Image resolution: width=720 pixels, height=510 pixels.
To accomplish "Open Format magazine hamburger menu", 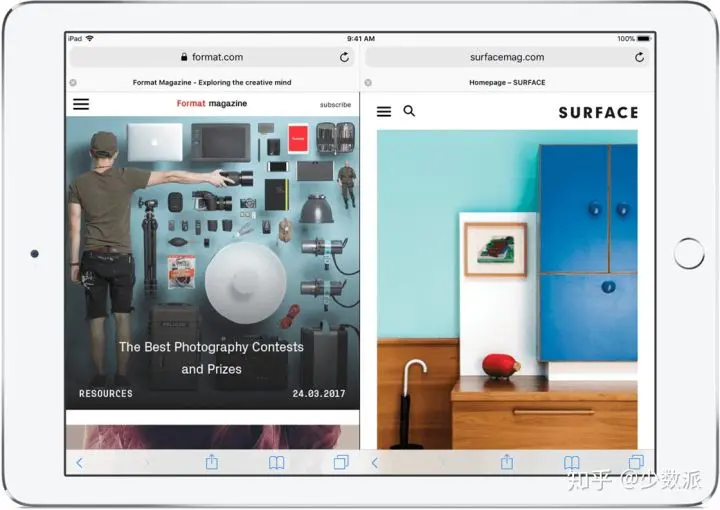I will pyautogui.click(x=81, y=104).
